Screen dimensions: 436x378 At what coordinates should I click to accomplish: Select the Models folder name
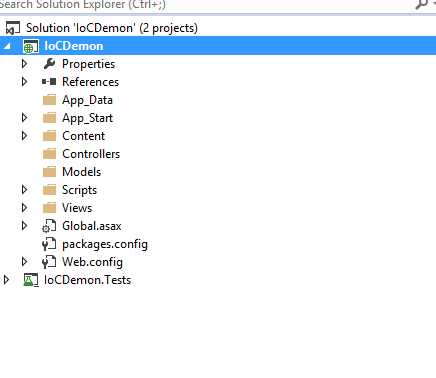click(x=81, y=172)
